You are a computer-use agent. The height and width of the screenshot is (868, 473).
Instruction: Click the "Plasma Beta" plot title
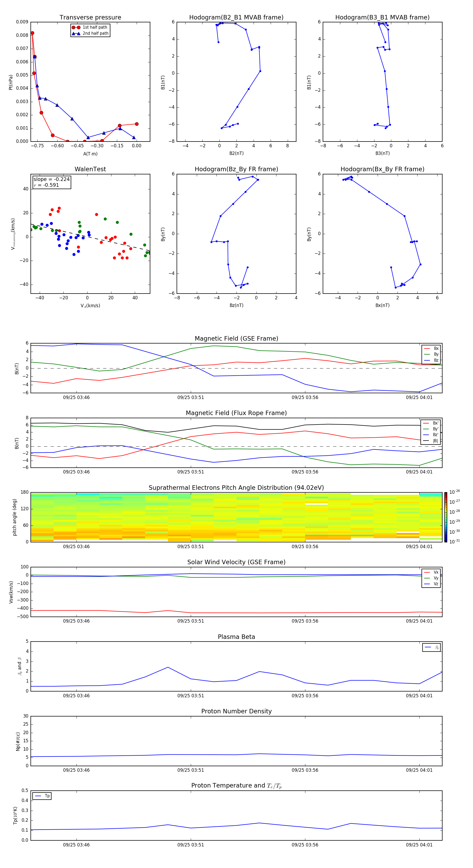(236, 637)
